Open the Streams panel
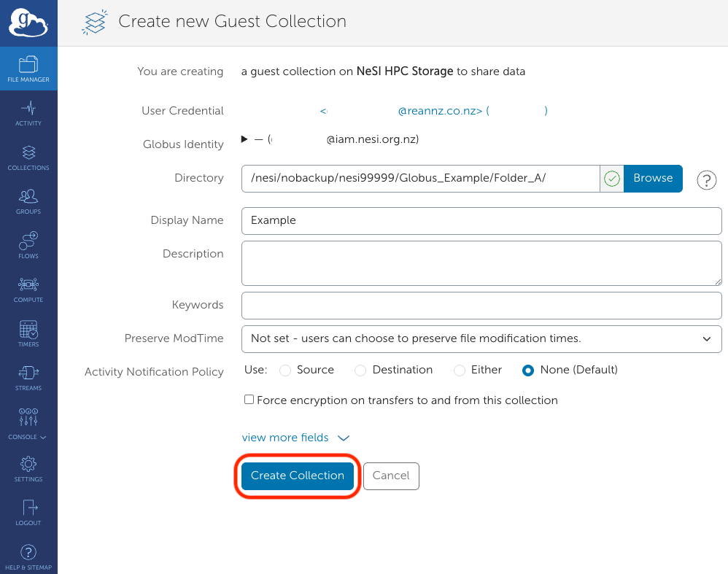Viewport: 728px width, 574px height. [28, 377]
